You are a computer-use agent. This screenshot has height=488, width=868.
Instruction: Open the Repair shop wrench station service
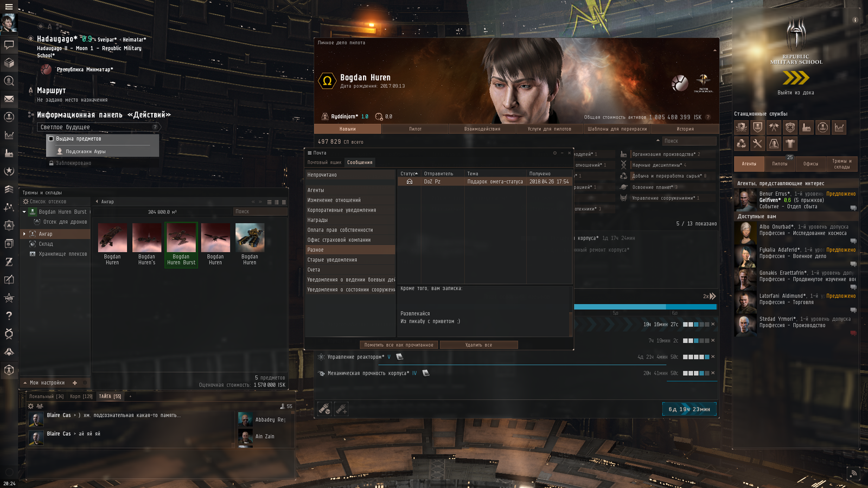(x=757, y=144)
